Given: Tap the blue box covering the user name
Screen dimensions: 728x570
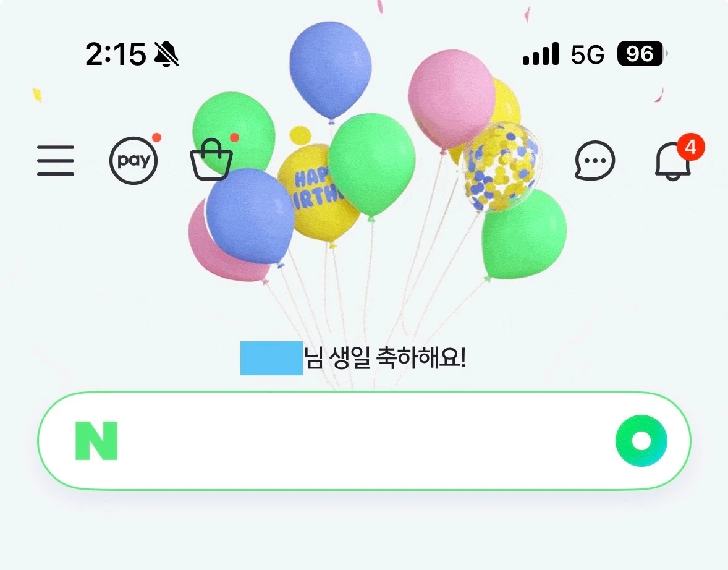Looking at the screenshot, I should pos(271,358).
